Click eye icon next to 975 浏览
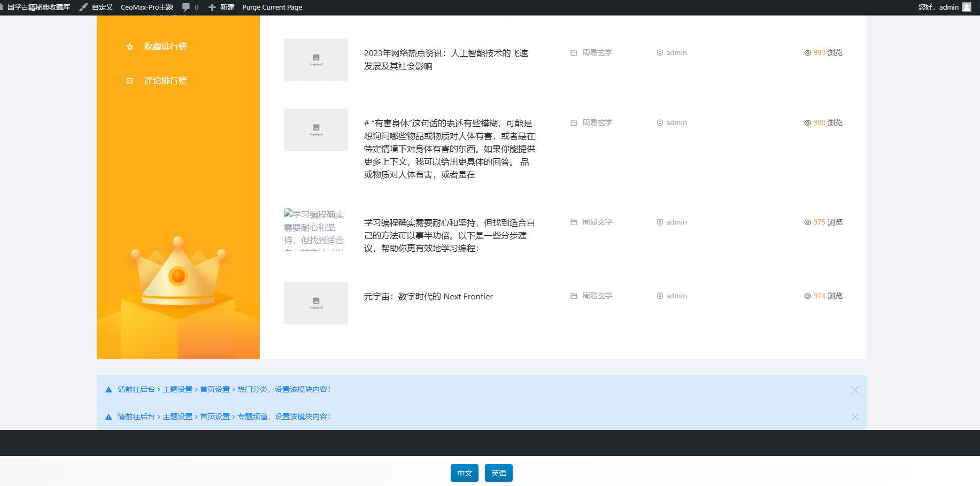 click(807, 222)
